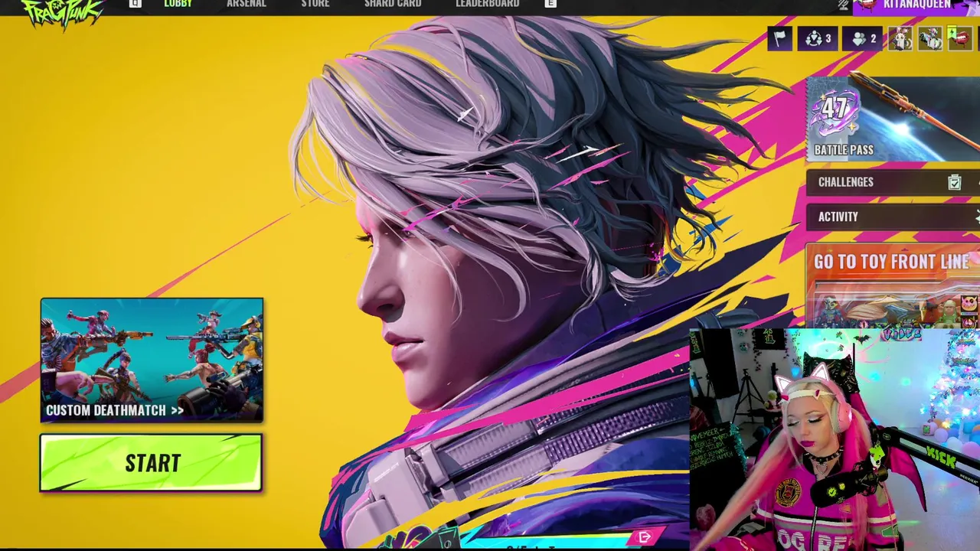980x551 pixels.
Task: Open the friends list icon showing 2
Action: pyautogui.click(x=864, y=38)
